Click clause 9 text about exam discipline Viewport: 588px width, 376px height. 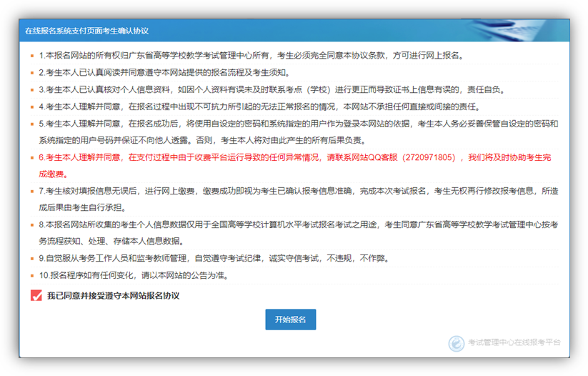point(214,259)
